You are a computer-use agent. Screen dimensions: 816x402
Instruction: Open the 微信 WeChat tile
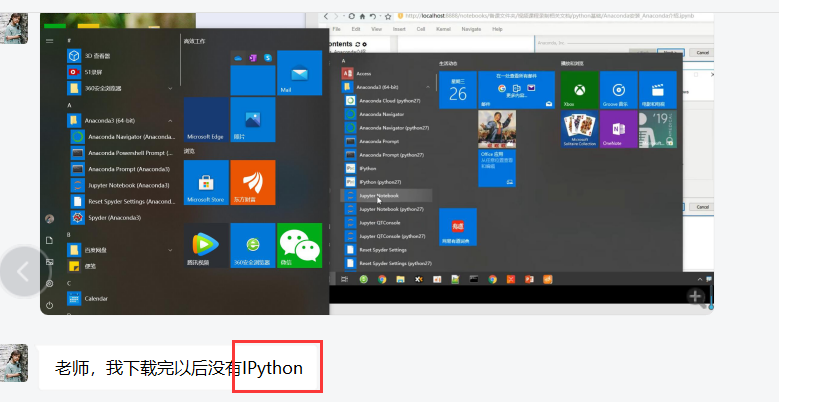point(299,245)
